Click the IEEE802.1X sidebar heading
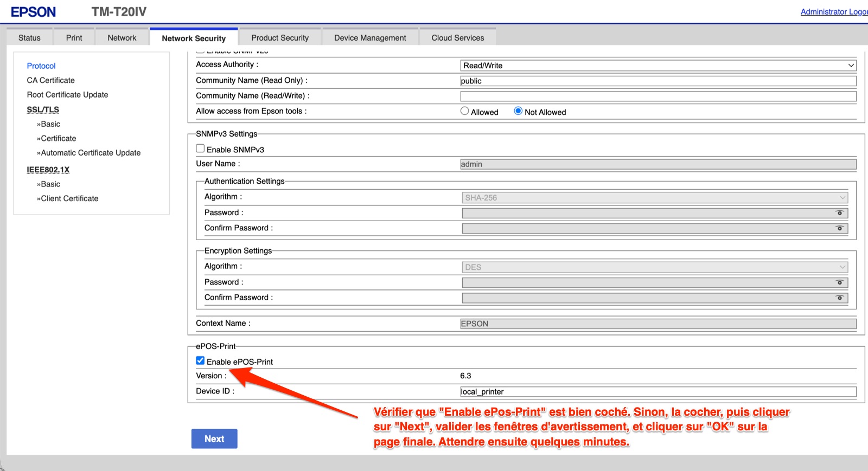Image resolution: width=868 pixels, height=471 pixels. click(x=48, y=170)
